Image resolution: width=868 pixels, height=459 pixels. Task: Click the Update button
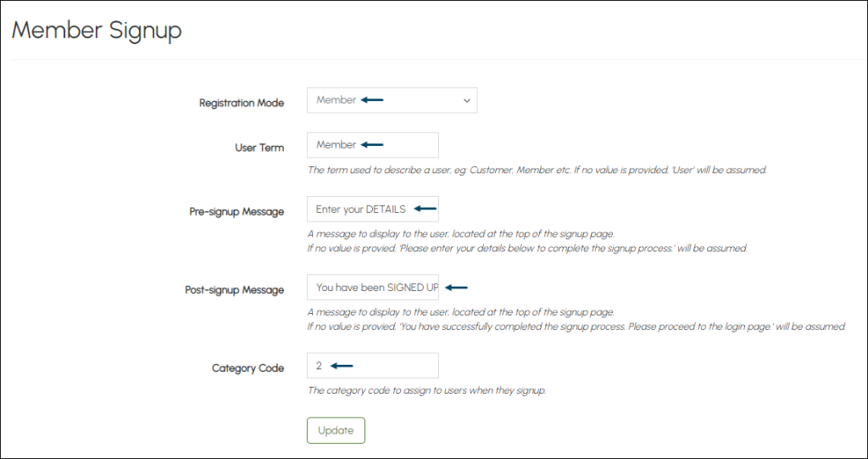coord(336,431)
